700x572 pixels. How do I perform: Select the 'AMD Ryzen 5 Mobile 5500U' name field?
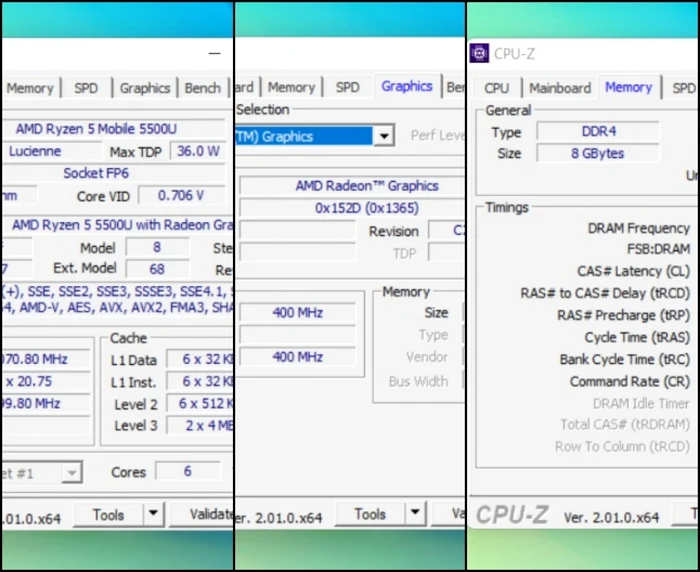113,129
